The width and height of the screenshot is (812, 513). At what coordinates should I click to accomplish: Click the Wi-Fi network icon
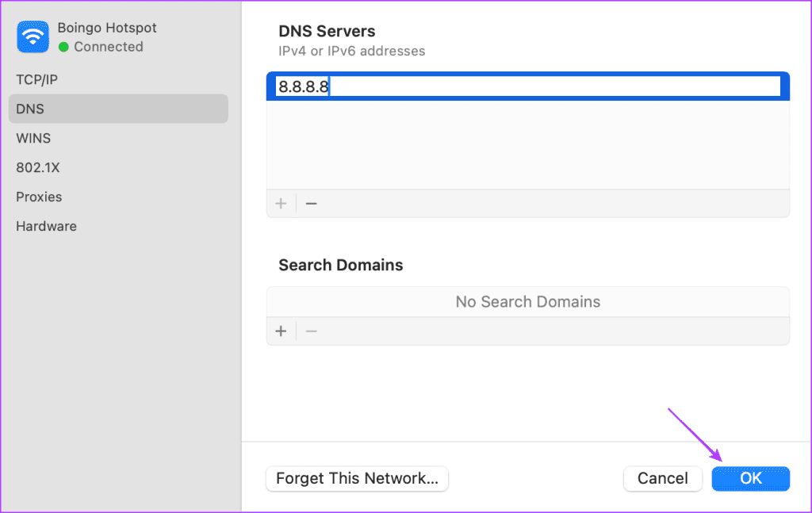click(x=33, y=36)
